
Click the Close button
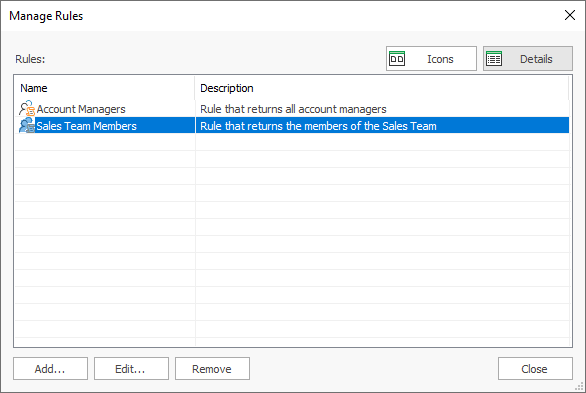(535, 369)
